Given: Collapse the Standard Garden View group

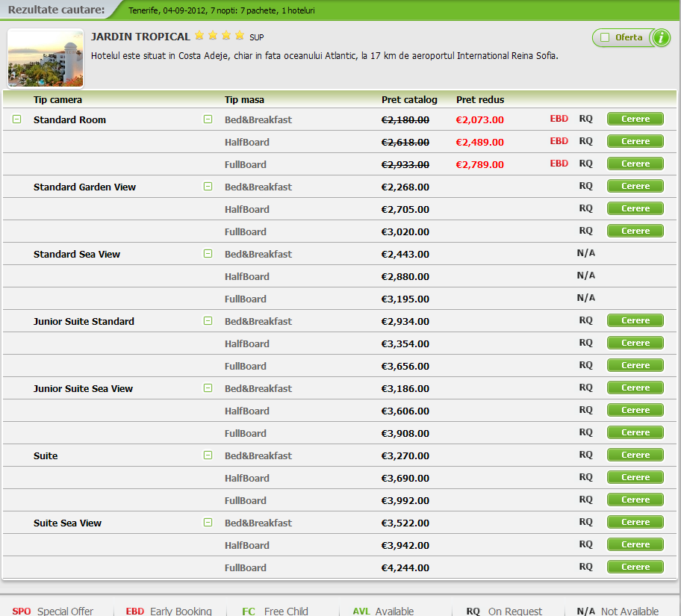Looking at the screenshot, I should coord(208,187).
